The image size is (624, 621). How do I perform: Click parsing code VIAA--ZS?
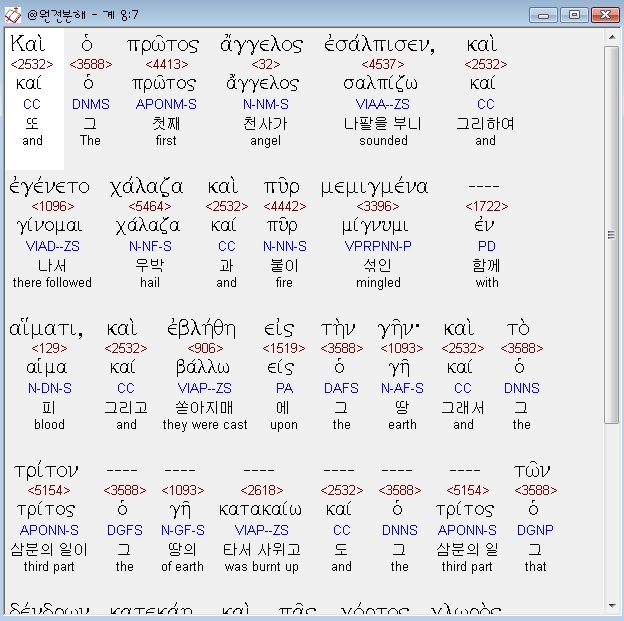382,104
